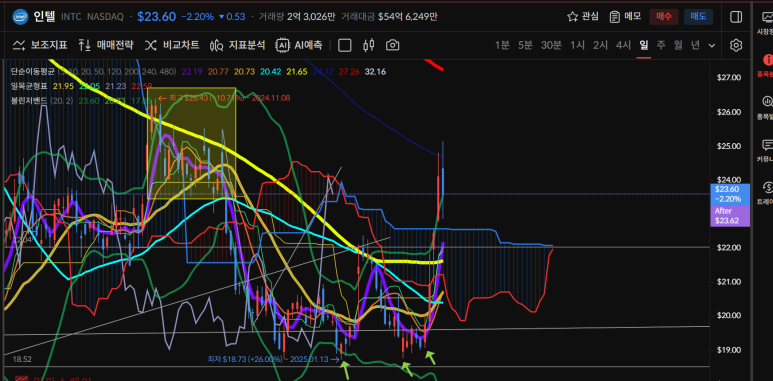Select the 5분 timeframe
The image size is (773, 381).
[525, 45]
